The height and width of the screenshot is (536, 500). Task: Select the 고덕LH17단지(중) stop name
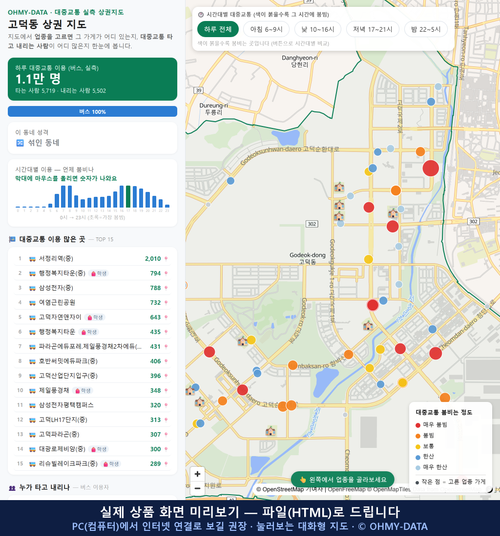[x=63, y=420]
